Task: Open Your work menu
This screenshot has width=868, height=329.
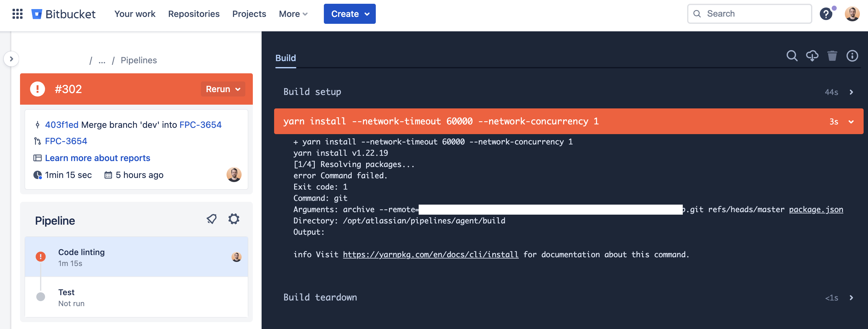Action: pyautogui.click(x=135, y=14)
